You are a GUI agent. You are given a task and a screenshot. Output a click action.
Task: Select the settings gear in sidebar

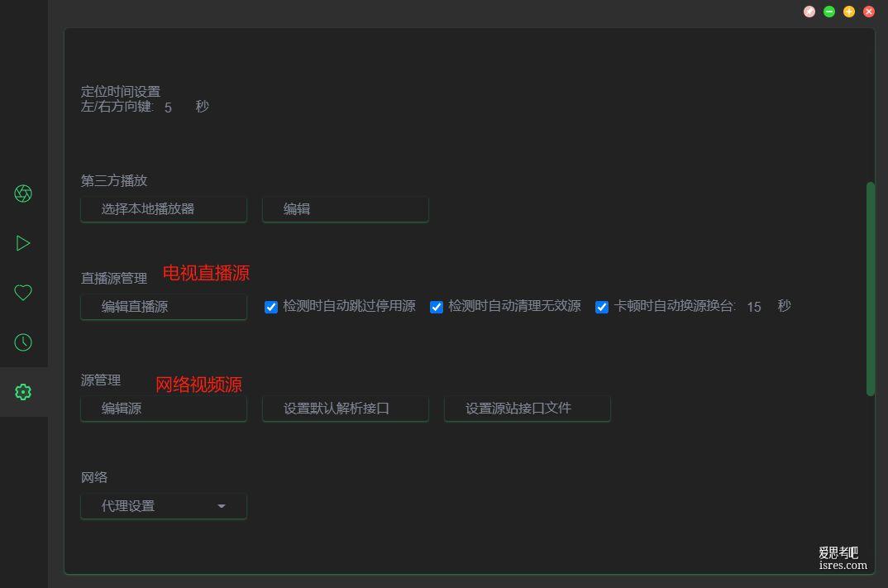23,392
